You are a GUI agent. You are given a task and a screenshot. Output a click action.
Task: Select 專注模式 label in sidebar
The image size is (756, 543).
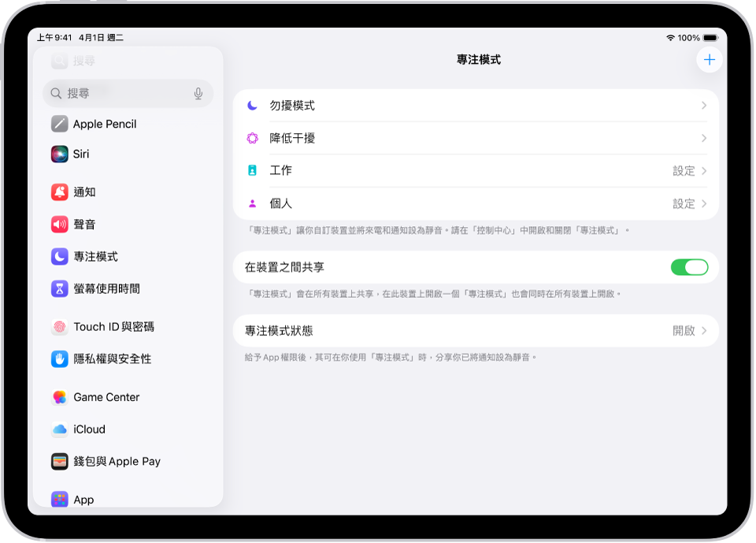click(x=95, y=257)
